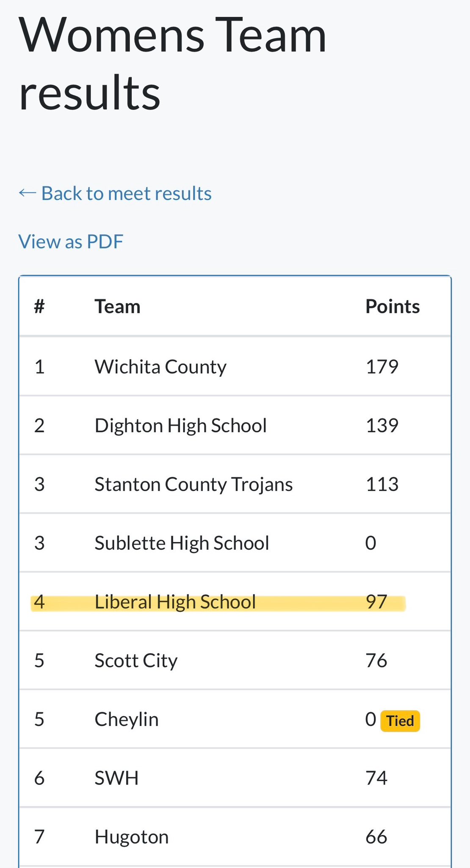Click the # column header
Viewport: 470px width, 868px height.
point(39,306)
